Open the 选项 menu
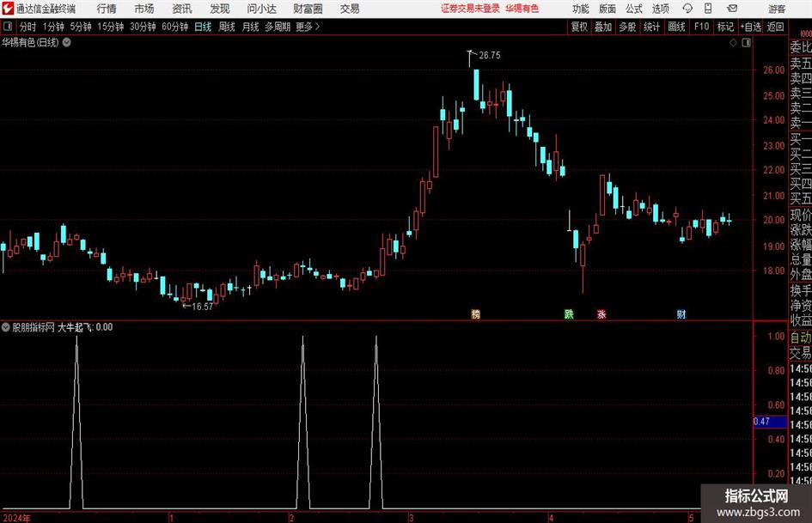This screenshot has height=523, width=812. [660, 9]
